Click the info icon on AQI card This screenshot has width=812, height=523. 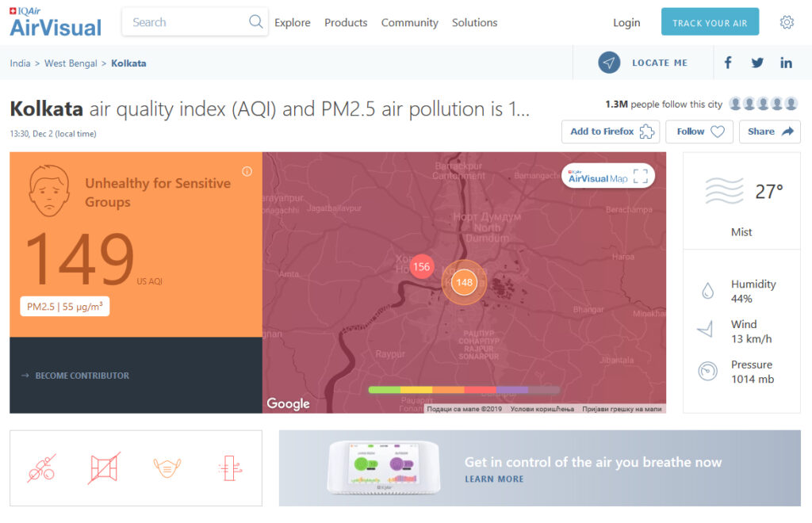(247, 171)
